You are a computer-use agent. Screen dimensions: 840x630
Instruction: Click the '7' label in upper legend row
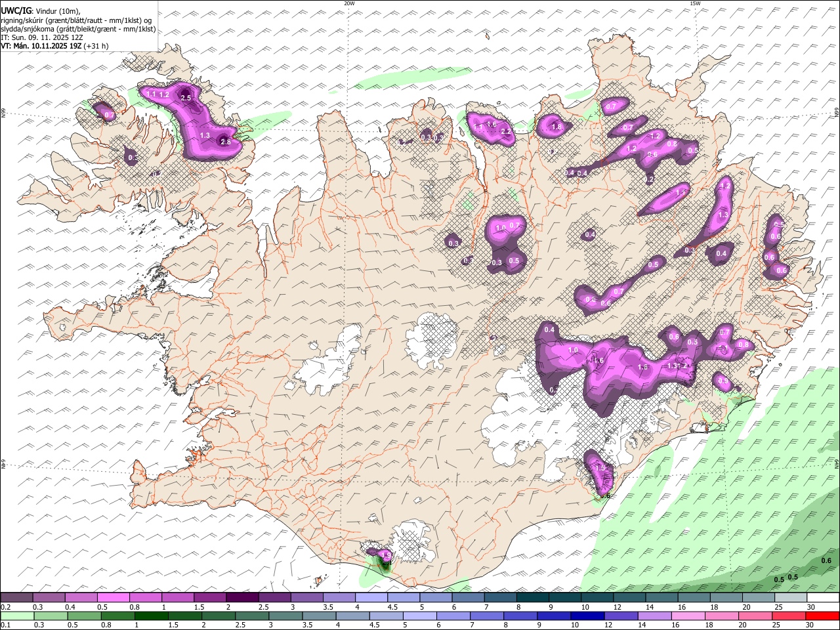(x=486, y=607)
